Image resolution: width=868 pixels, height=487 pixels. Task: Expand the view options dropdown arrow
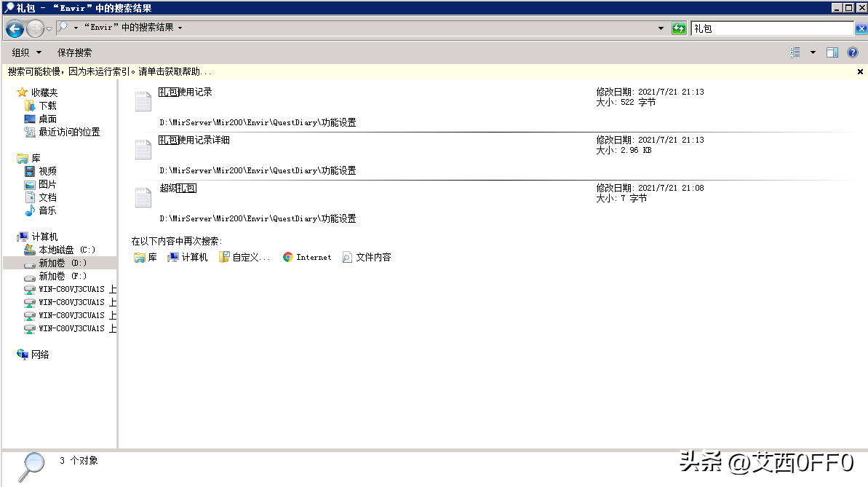point(813,52)
